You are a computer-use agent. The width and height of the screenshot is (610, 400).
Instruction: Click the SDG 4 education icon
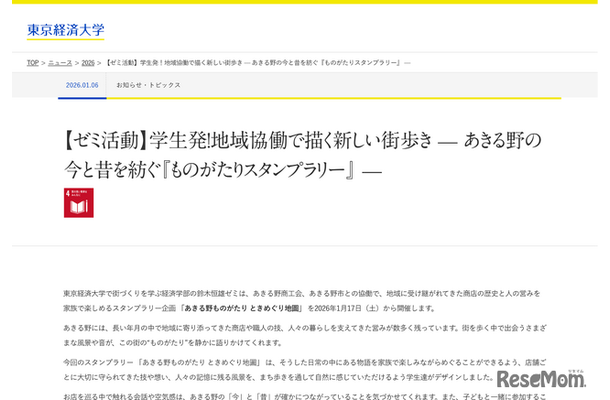click(x=79, y=203)
